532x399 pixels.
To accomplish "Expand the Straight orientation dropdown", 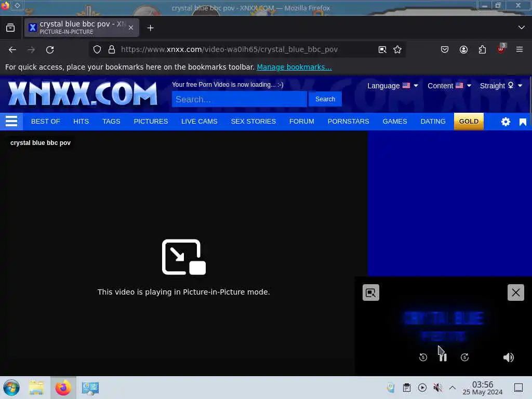I will [501, 86].
